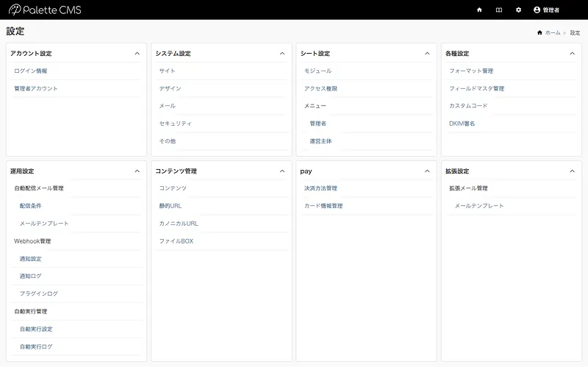Open ファイルBOX
This screenshot has height=367, width=588.
coord(176,241)
